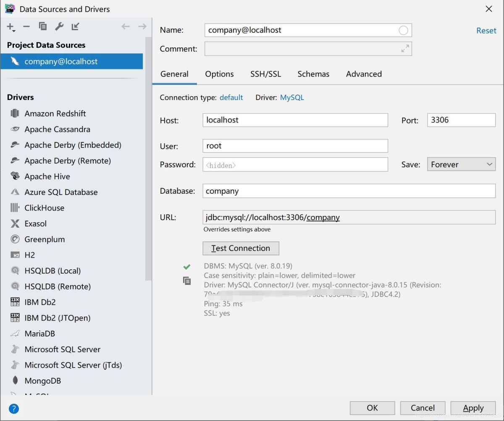Expand the Comment field using arrows icon
Screen dimensions: 504x421
pos(405,49)
